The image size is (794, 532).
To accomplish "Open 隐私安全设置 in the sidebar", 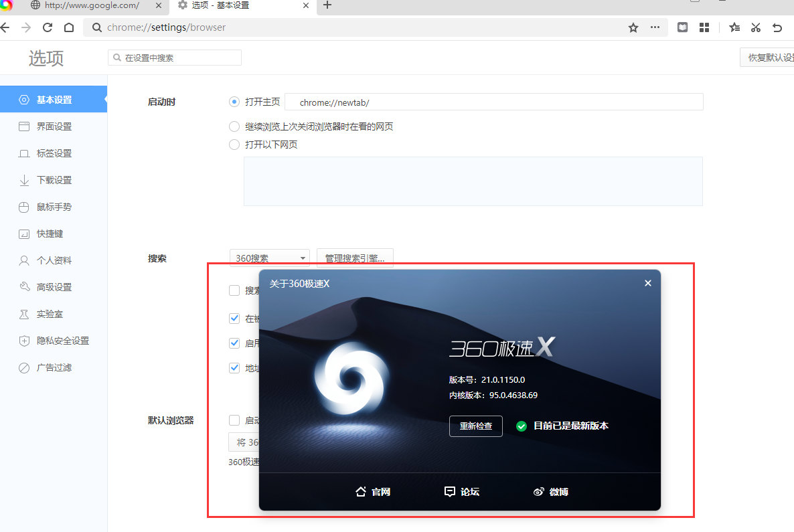I will pos(54,341).
